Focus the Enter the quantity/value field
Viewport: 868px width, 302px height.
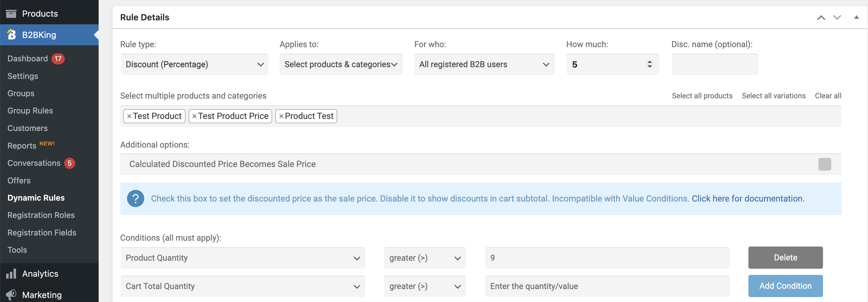coord(607,286)
